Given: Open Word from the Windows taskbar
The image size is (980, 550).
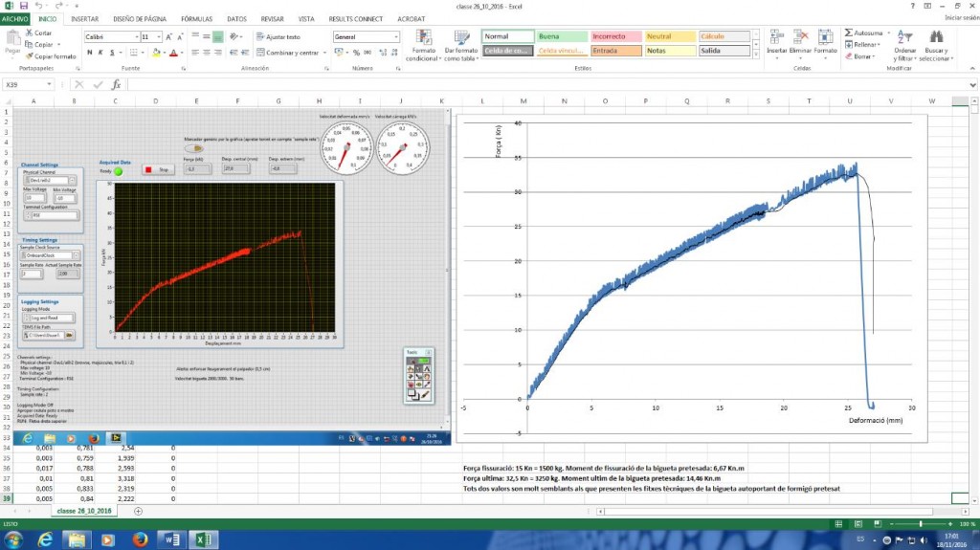Looking at the screenshot, I should click(172, 539).
